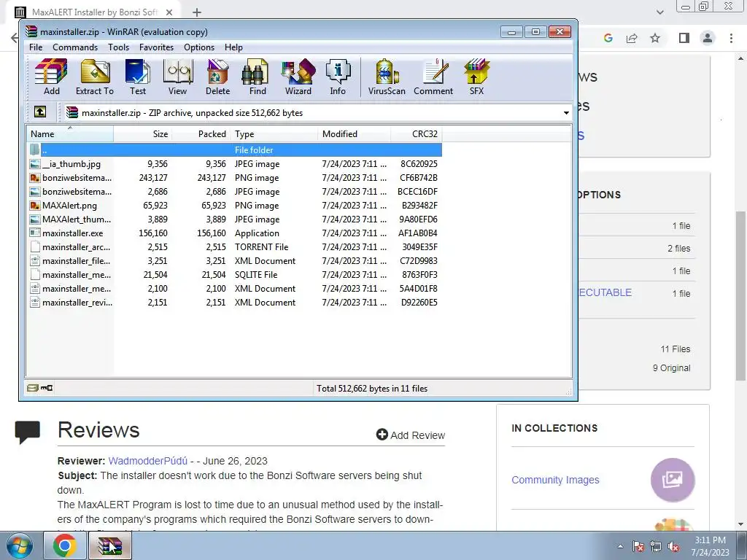747x560 pixels.
Task: Select the TORRENT File maxinstaller_arc... row
Action: [234, 246]
